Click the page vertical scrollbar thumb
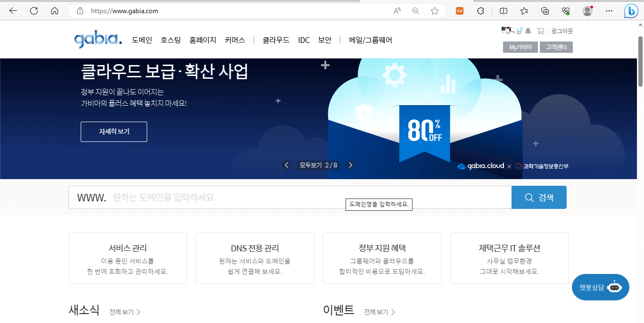 (x=641, y=61)
